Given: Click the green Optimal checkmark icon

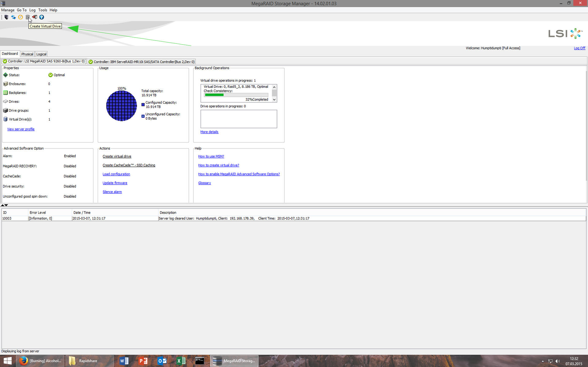Looking at the screenshot, I should tap(50, 75).
